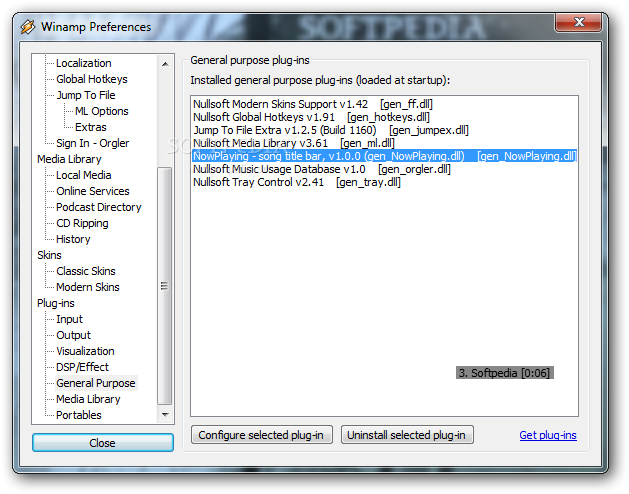Open ML Options under Jump To File

101,111
